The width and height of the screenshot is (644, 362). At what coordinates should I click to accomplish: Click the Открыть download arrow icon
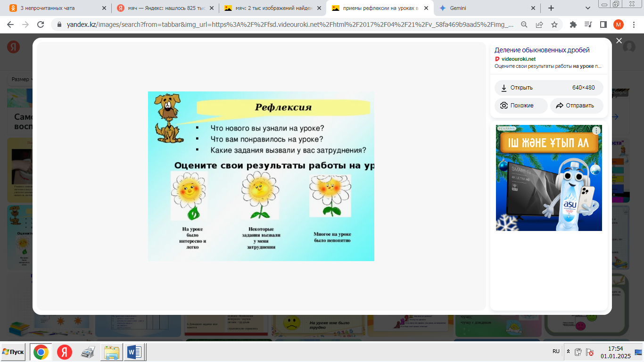[504, 88]
